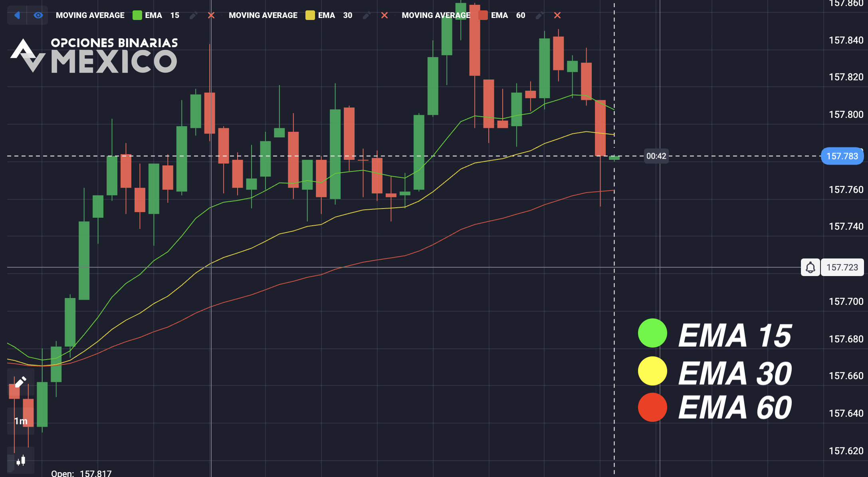Click the green EMA 15 color swatch
The height and width of the screenshot is (477, 868).
pyautogui.click(x=137, y=15)
